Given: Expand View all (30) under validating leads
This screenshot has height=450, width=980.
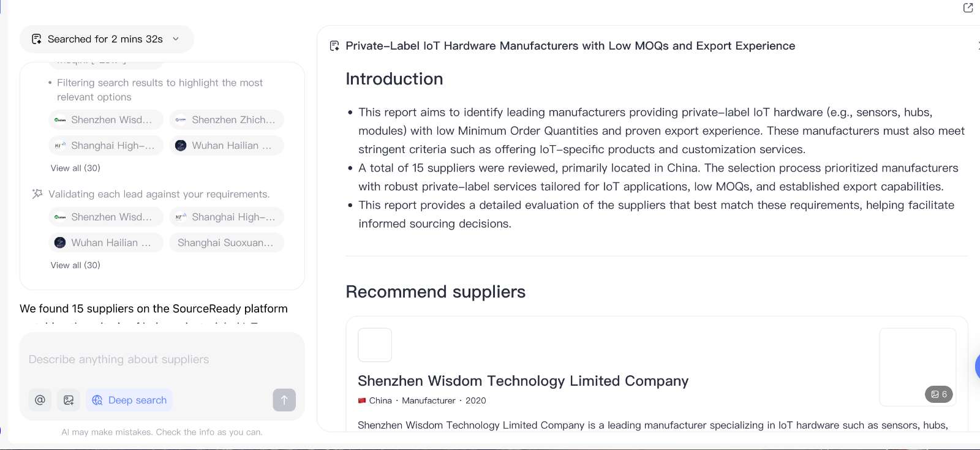Looking at the screenshot, I should point(75,265).
